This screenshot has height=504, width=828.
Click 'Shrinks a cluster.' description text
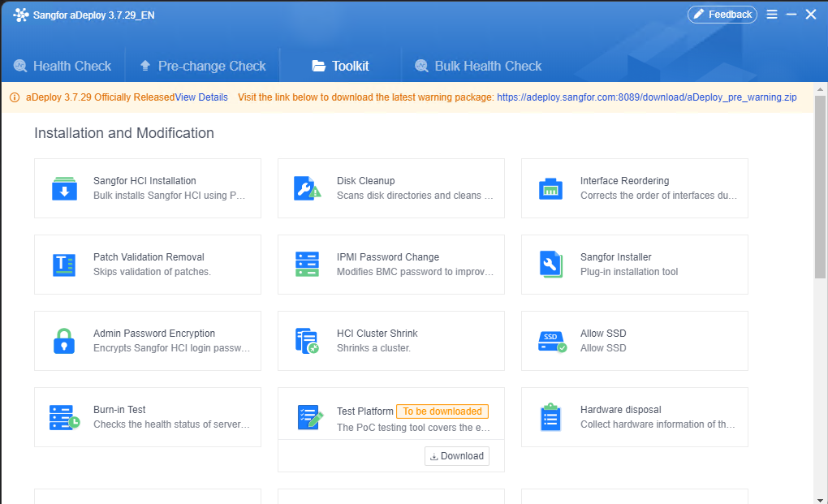tap(374, 348)
